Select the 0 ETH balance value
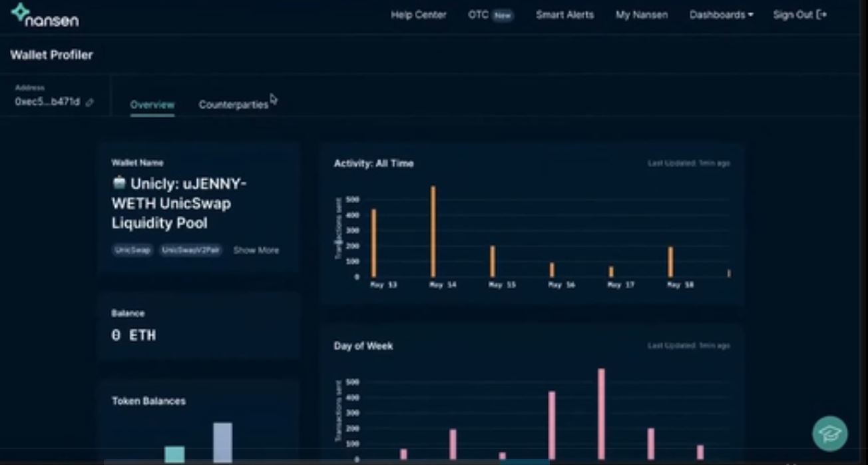The height and width of the screenshot is (465, 868). point(134,335)
